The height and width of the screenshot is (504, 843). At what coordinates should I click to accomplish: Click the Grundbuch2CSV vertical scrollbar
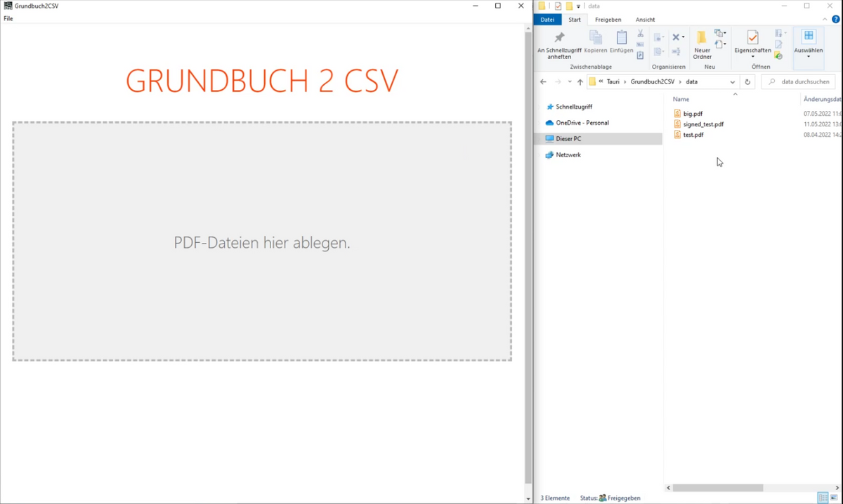[x=528, y=258]
